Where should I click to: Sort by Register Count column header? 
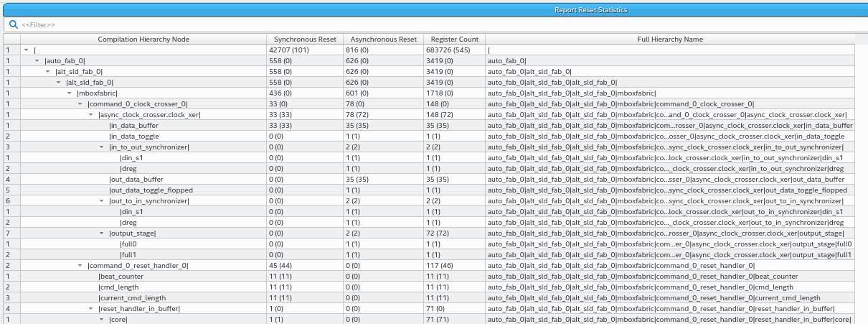point(454,40)
